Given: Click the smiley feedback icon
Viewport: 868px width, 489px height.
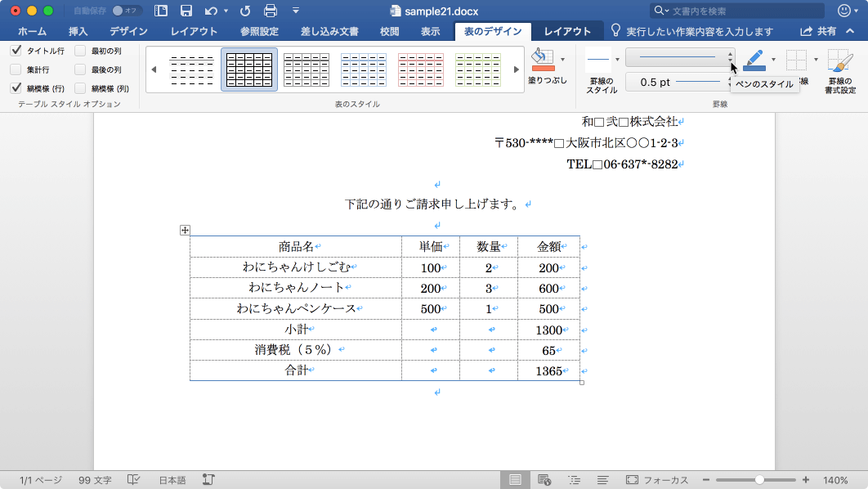Looking at the screenshot, I should coord(843,11).
